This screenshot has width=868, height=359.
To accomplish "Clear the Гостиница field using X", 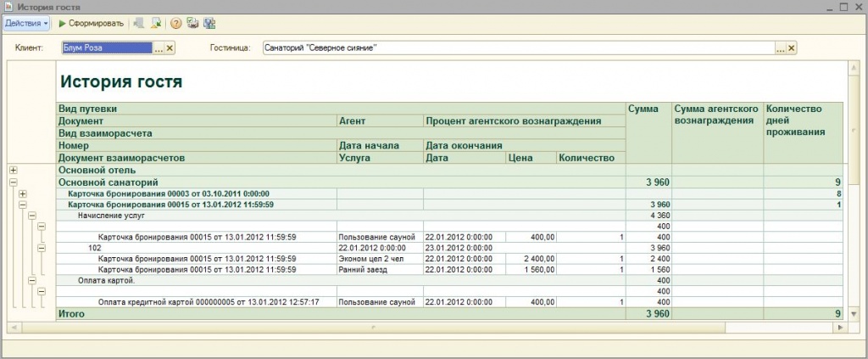I will (x=792, y=48).
